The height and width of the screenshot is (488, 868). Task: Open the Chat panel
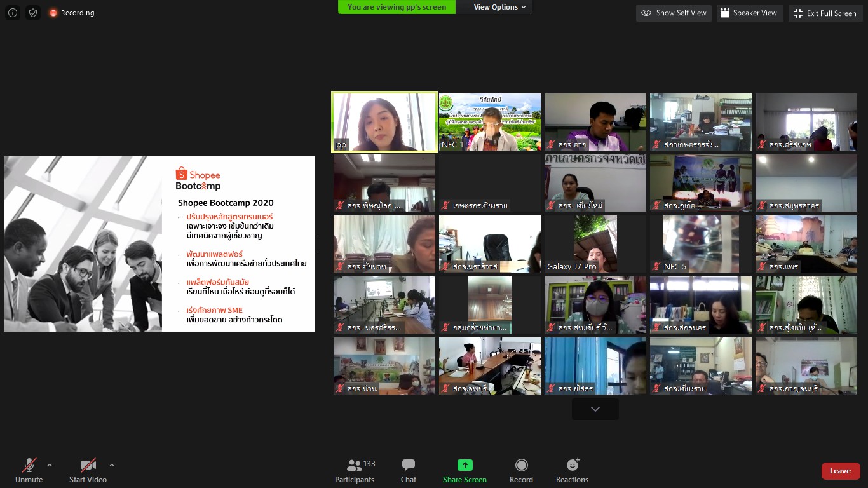pos(409,471)
